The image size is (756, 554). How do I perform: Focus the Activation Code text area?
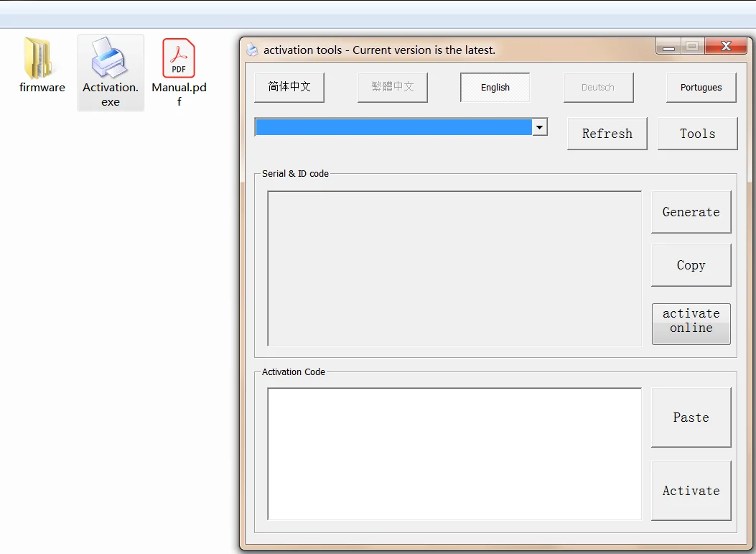454,454
